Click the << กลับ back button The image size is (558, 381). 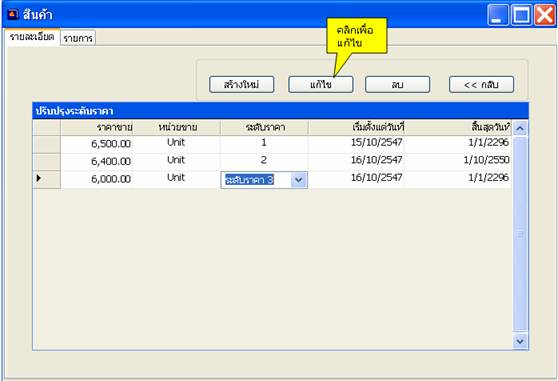coord(481,85)
